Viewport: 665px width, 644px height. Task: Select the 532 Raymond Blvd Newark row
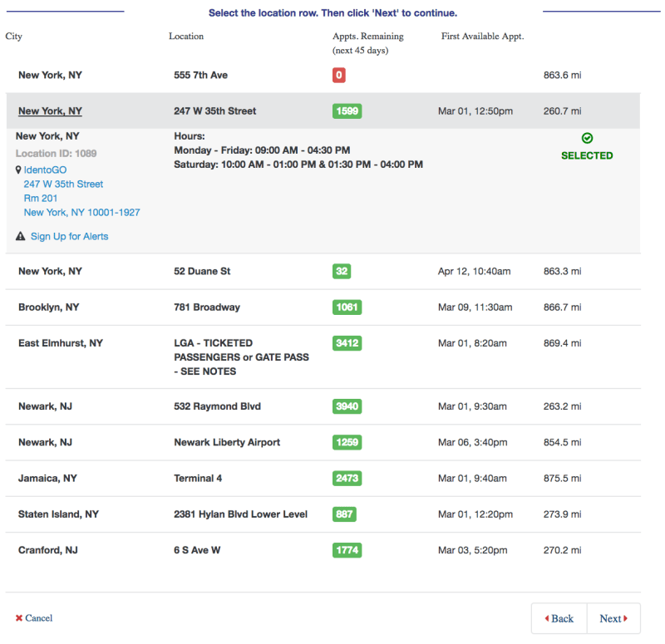[323, 406]
